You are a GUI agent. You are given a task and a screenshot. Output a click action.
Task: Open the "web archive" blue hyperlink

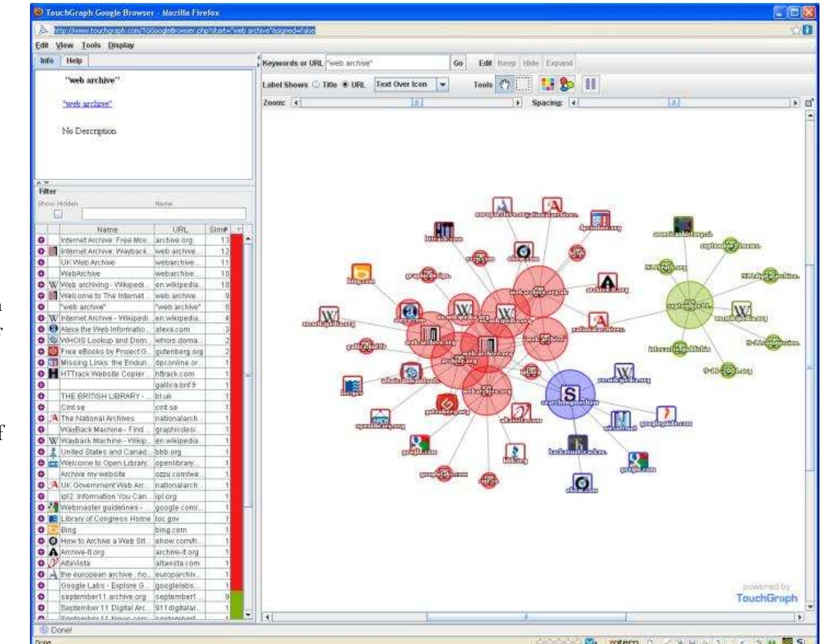click(x=87, y=103)
